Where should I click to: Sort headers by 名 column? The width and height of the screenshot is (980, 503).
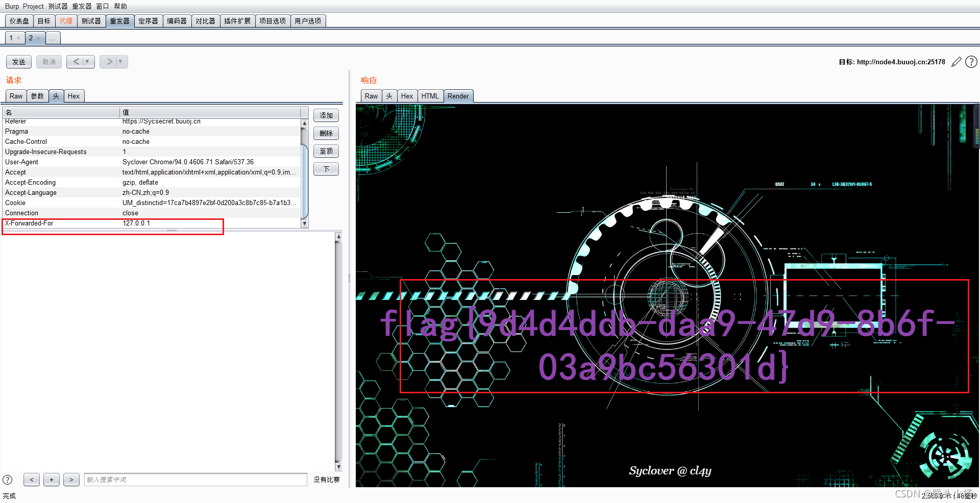[x=61, y=112]
